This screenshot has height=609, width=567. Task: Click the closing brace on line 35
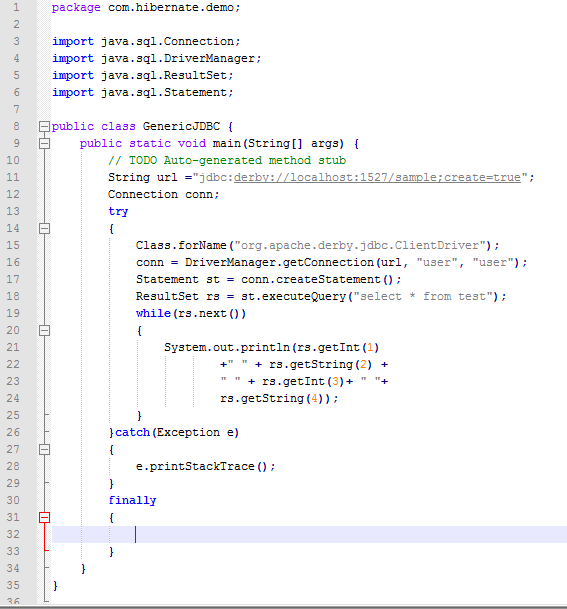tap(55, 585)
